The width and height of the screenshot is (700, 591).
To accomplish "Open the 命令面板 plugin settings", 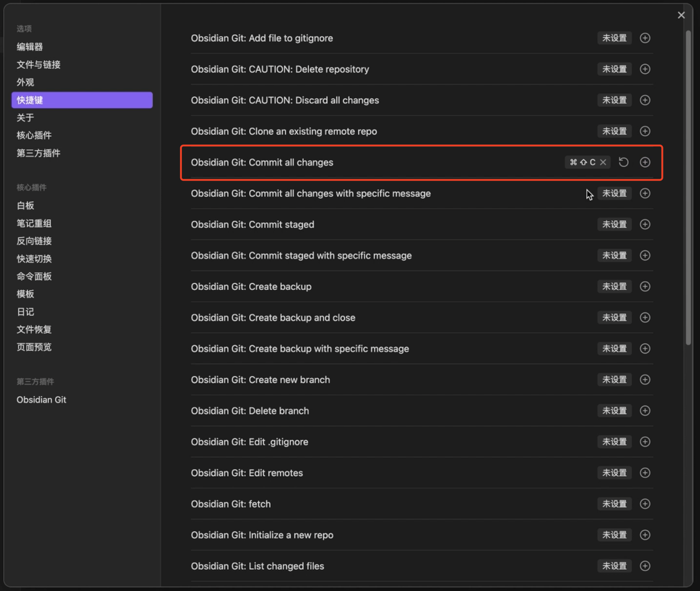I will click(34, 276).
